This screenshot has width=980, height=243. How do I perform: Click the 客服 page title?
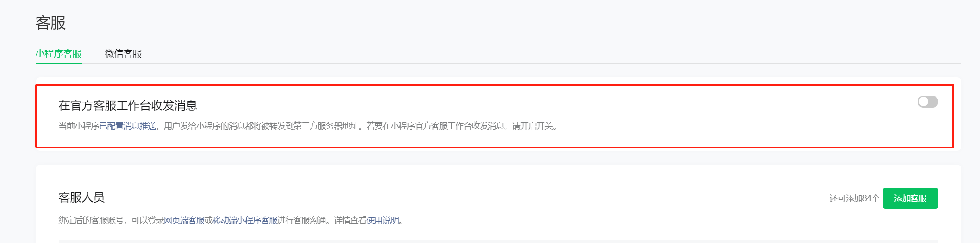(50, 23)
